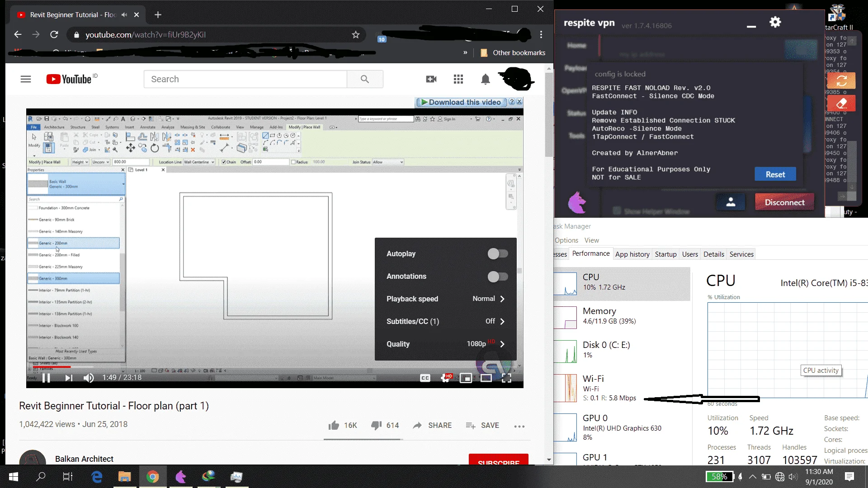Image resolution: width=868 pixels, height=488 pixels.
Task: Open Task Manager View menu
Action: tap(591, 240)
